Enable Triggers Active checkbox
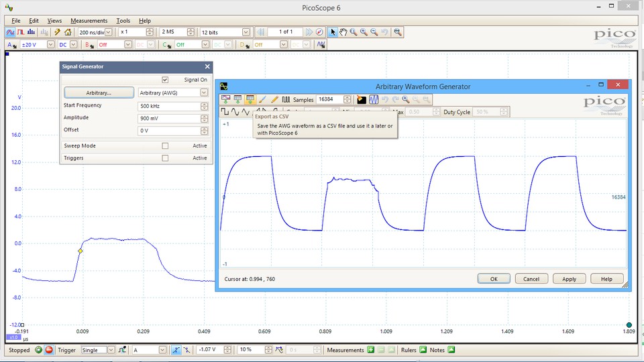The image size is (644, 362). coord(165,158)
